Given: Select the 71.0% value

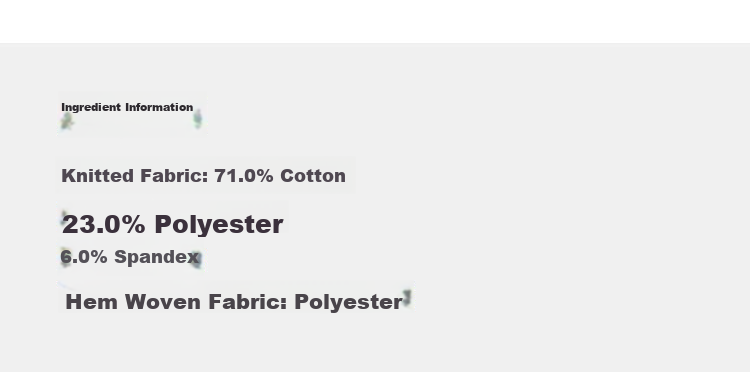Looking at the screenshot, I should 243,175.
